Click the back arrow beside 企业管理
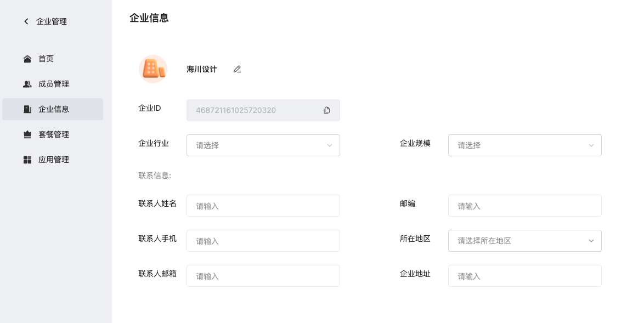The image size is (644, 323). (x=26, y=21)
